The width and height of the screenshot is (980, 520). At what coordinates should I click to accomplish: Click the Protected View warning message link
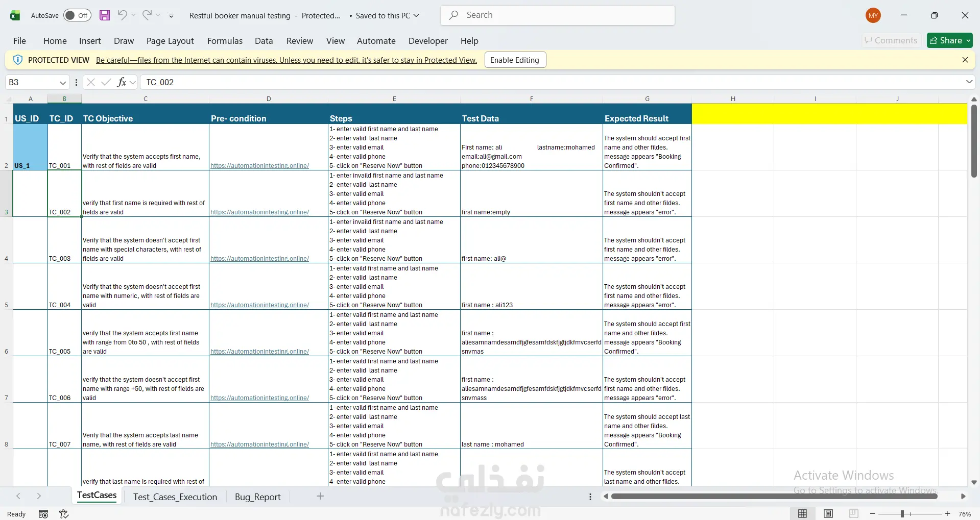(286, 60)
